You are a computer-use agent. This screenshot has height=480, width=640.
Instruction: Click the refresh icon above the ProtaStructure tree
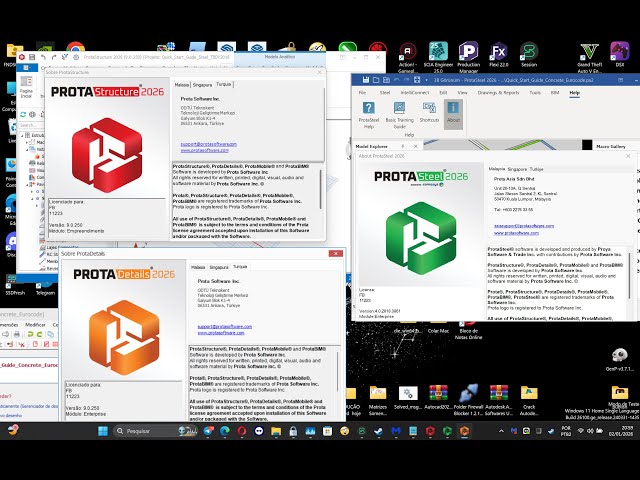23,115
